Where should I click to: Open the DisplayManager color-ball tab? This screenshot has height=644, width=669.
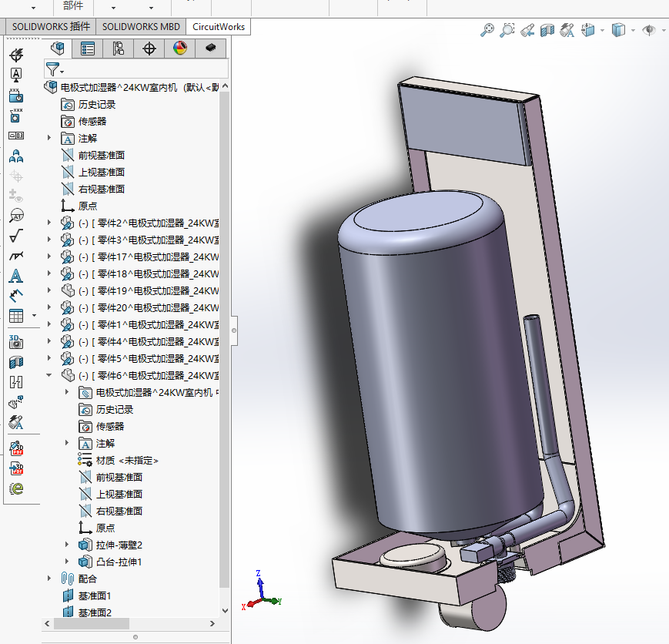point(179,49)
